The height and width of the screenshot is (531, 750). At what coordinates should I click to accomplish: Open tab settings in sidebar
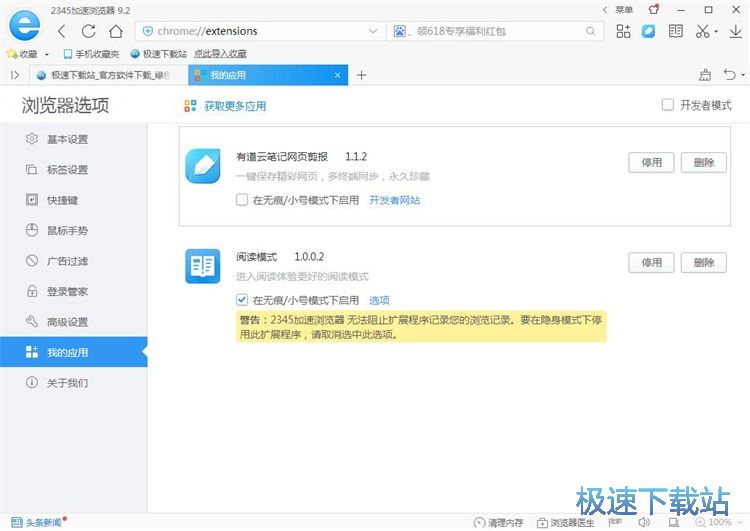74,169
